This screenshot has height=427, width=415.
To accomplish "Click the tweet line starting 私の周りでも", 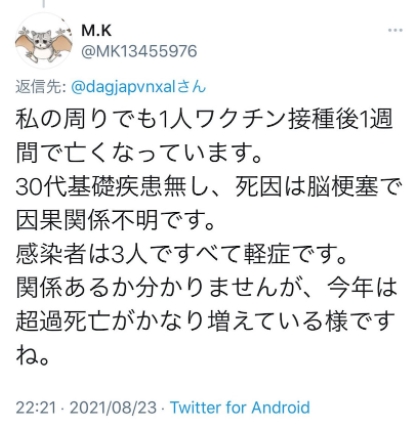I will click(x=204, y=120).
